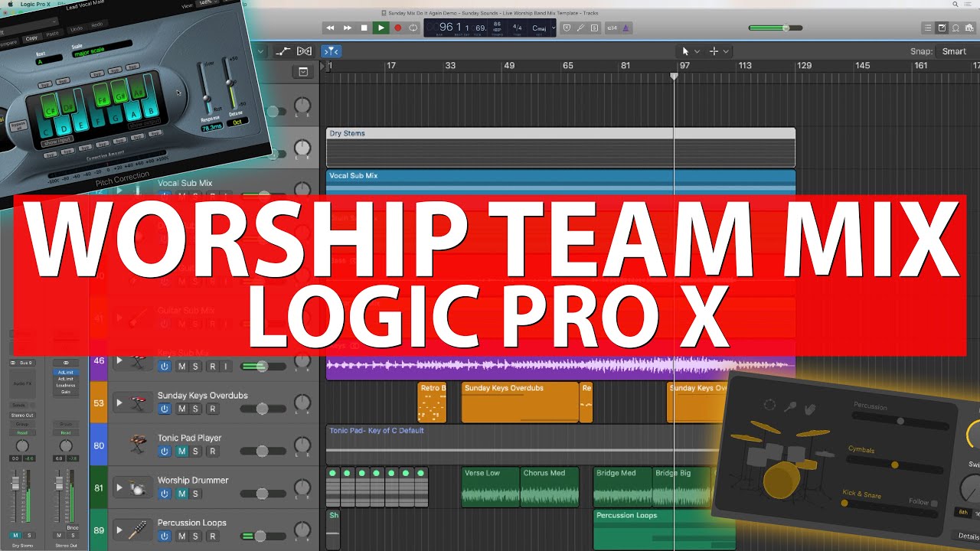Open the List Editors icon
The image size is (980, 551).
(928, 28)
